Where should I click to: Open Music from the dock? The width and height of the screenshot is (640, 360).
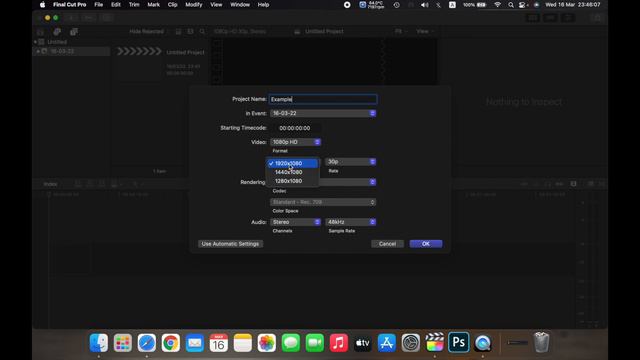point(339,342)
